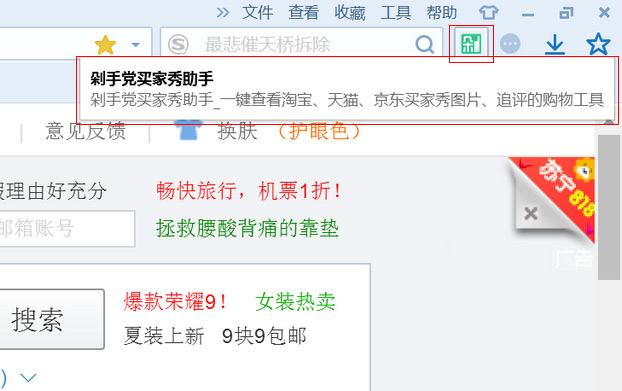
Task: Click the vertical scrollbar thumb on the page
Action: [609, 207]
